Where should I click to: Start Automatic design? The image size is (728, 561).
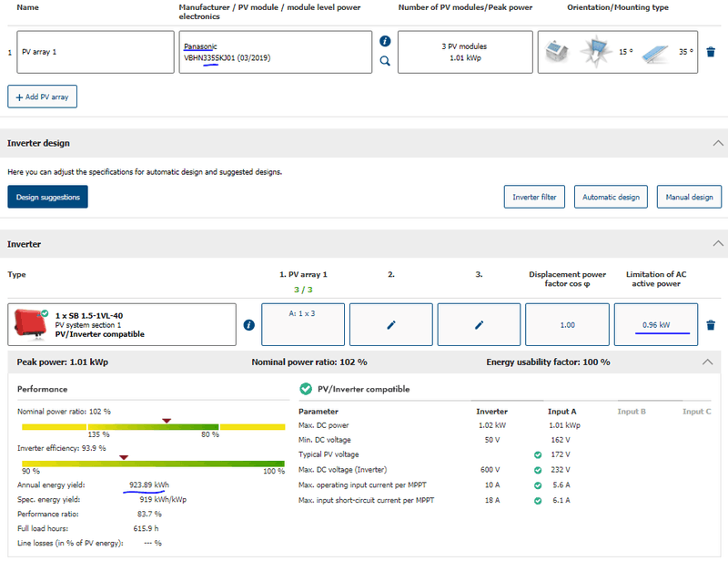(611, 197)
